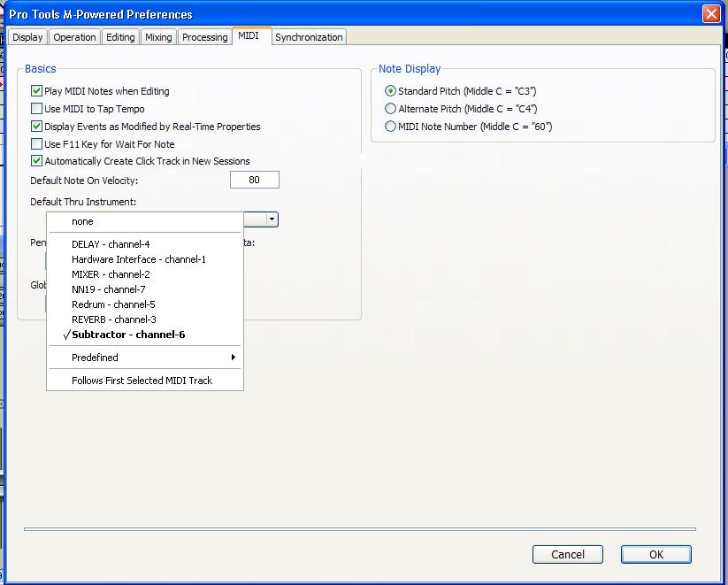This screenshot has height=585, width=728.
Task: Click the OK button
Action: pyautogui.click(x=656, y=554)
